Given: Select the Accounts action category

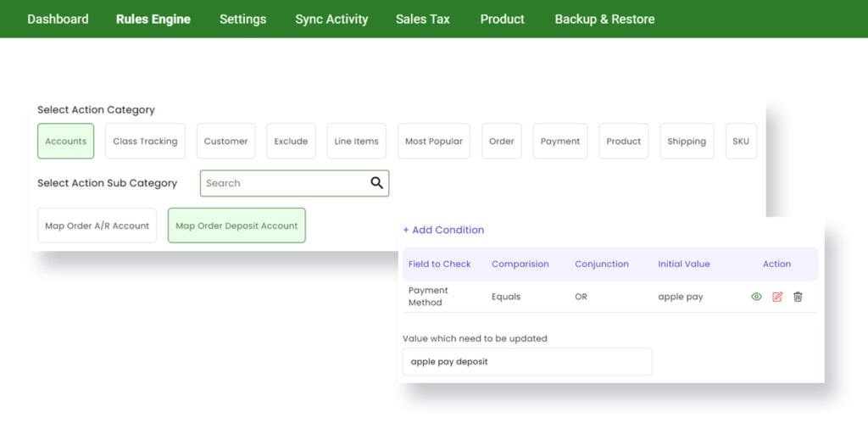Looking at the screenshot, I should pos(66,142).
